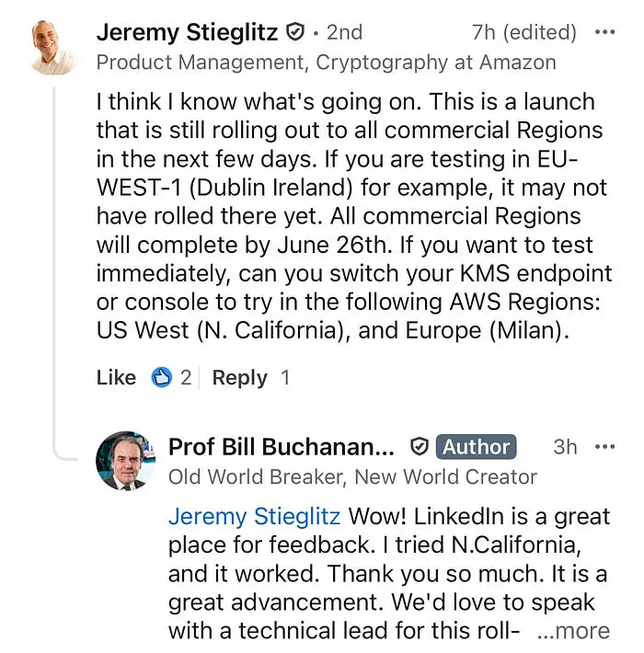Click the verified badge beside Jeremy Stieglitz
The image size is (644, 653).
[294, 33]
